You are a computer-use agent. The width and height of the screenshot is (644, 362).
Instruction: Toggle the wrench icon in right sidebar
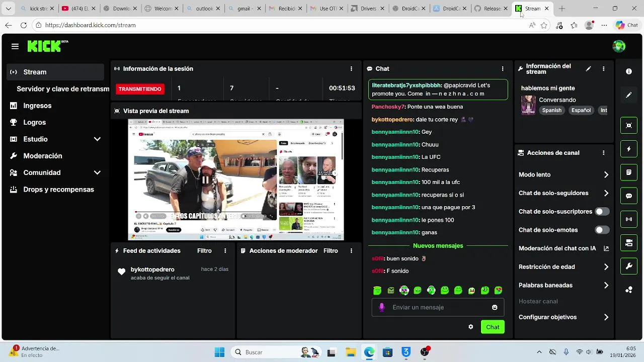click(629, 266)
